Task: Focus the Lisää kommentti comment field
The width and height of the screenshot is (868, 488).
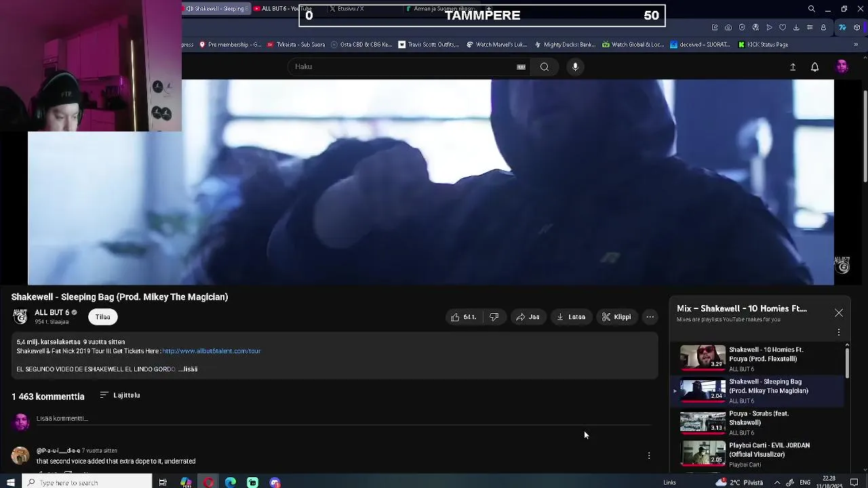Action: pos(343,419)
